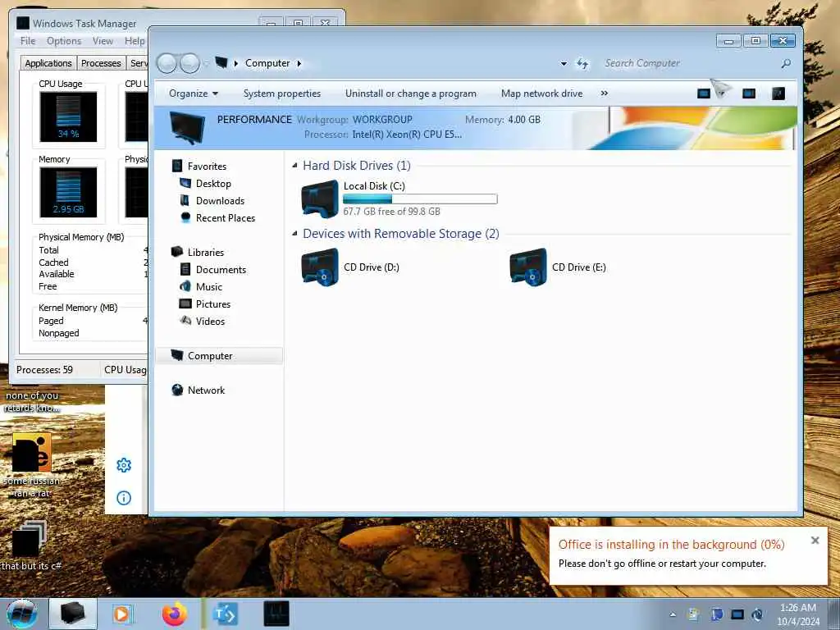Click in the Search Computer field
This screenshot has width=840, height=630.
691,63
